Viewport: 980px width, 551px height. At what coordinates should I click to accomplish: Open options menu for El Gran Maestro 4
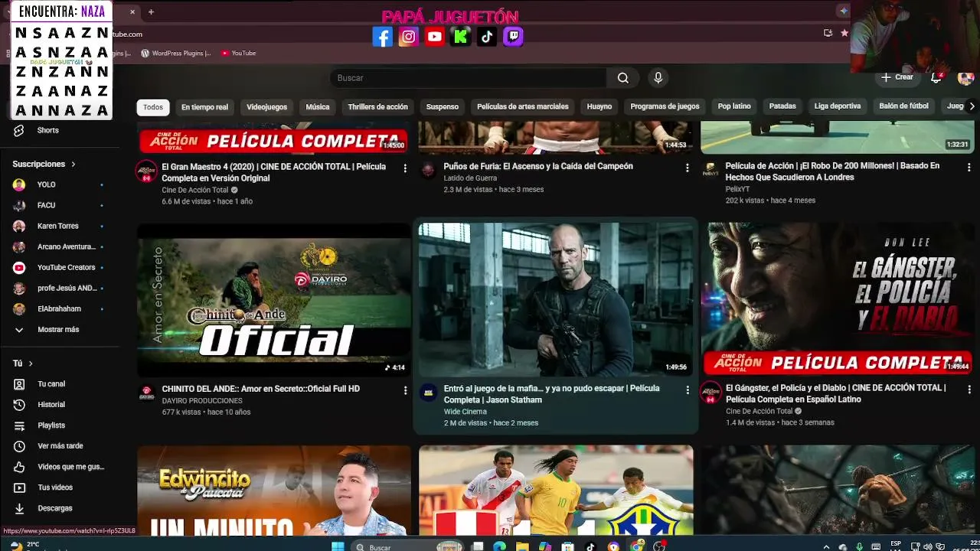(405, 168)
